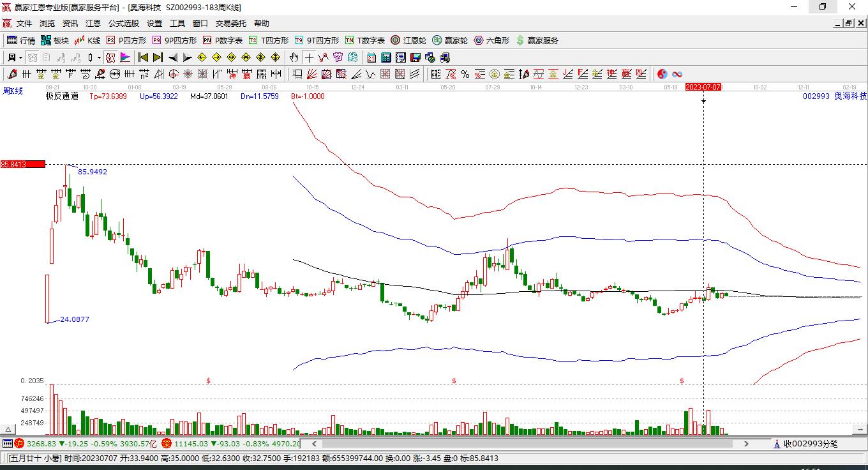Open the 9T四方形 tool
Image resolution: width=868 pixels, height=470 pixels.
[x=317, y=40]
